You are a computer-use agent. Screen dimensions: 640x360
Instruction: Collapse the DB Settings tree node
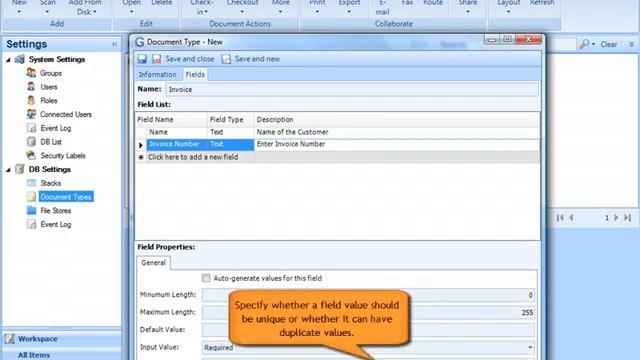click(x=8, y=169)
